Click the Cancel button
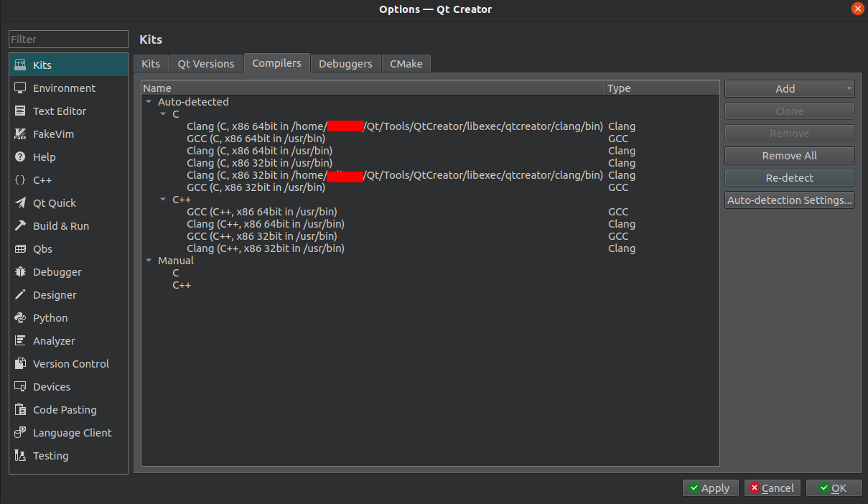 tap(772, 488)
